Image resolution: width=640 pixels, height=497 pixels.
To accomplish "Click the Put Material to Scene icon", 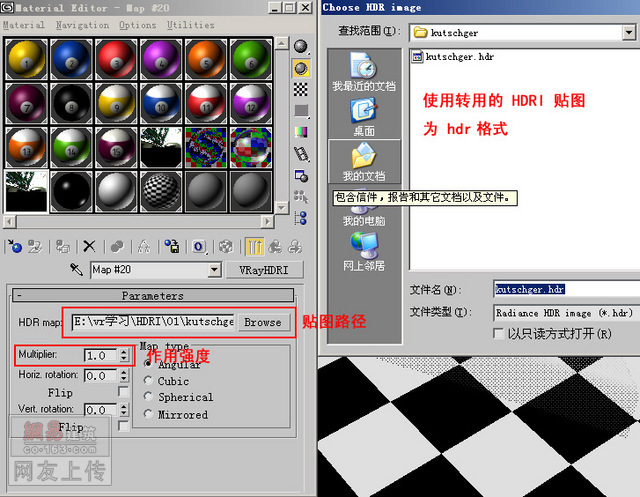I will (x=35, y=246).
